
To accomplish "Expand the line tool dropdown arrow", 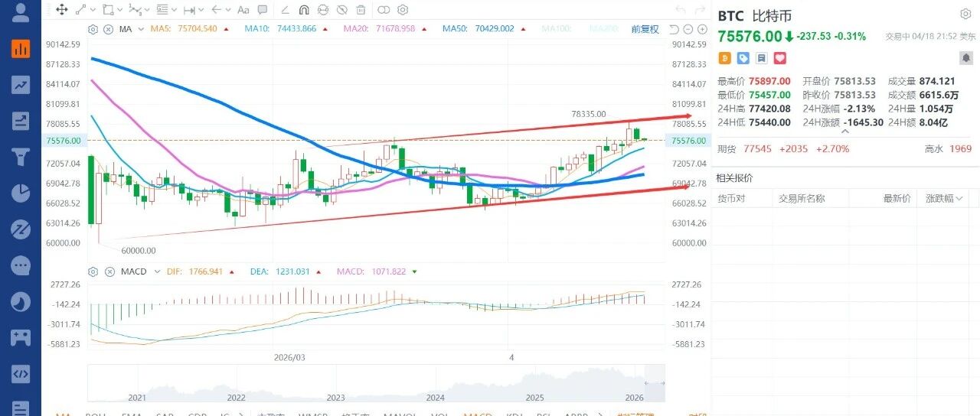I will (93, 10).
